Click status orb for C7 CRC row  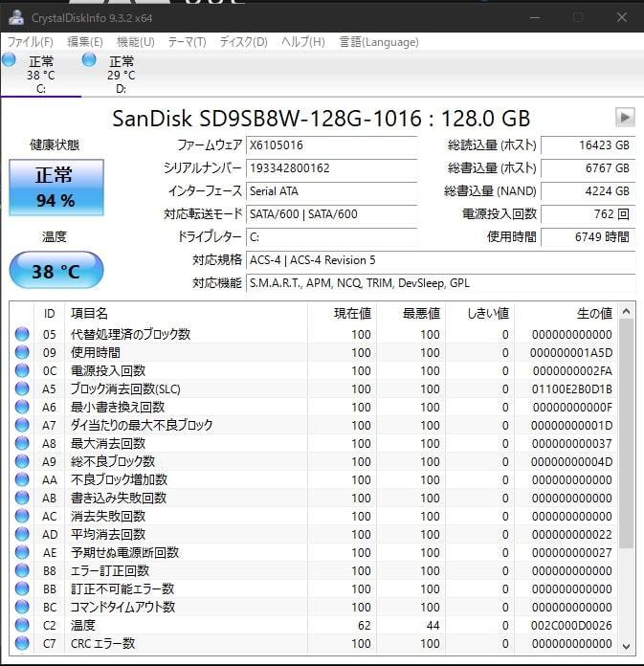pyautogui.click(x=22, y=643)
